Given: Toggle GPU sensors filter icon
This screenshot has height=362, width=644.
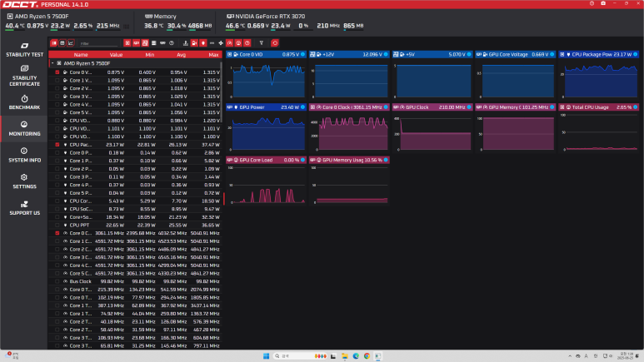Looking at the screenshot, I should 136,43.
